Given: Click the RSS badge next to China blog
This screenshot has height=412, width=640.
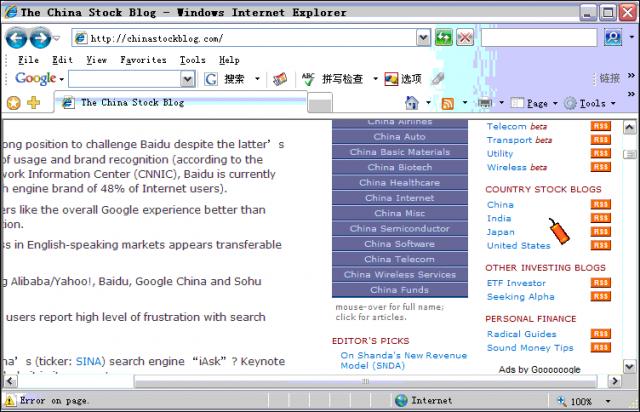Looking at the screenshot, I should point(601,204).
